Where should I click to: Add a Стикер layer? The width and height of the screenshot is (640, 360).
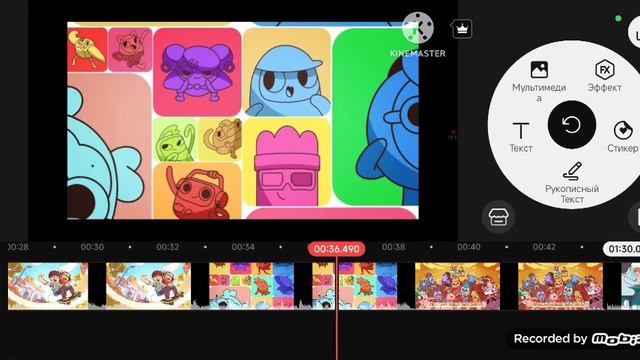(622, 137)
